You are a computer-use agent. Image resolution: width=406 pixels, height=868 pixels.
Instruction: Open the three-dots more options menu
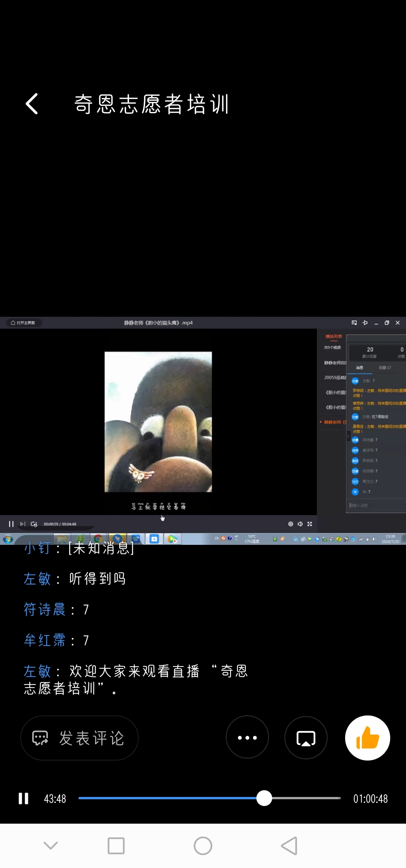point(247,738)
